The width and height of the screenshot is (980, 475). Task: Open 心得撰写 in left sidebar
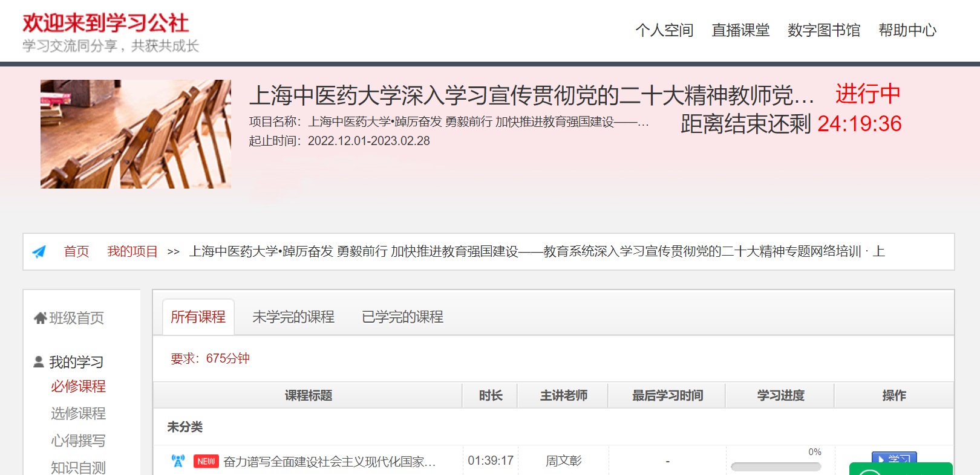(x=78, y=441)
